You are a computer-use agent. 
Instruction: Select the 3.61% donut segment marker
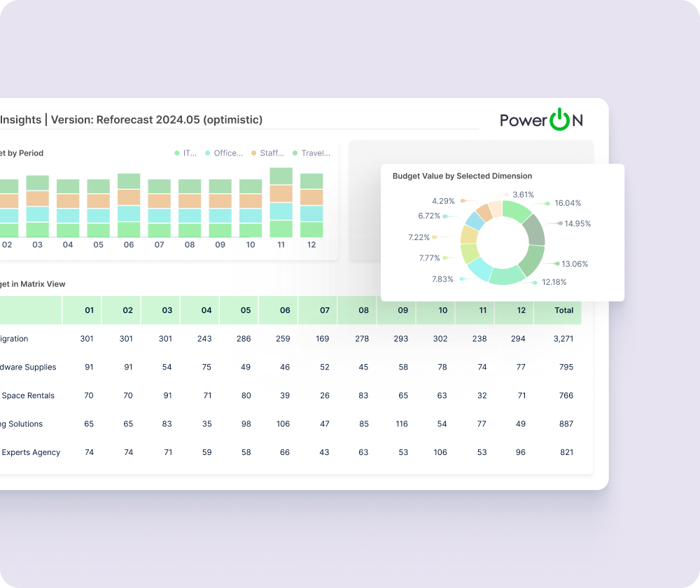pyautogui.click(x=506, y=195)
